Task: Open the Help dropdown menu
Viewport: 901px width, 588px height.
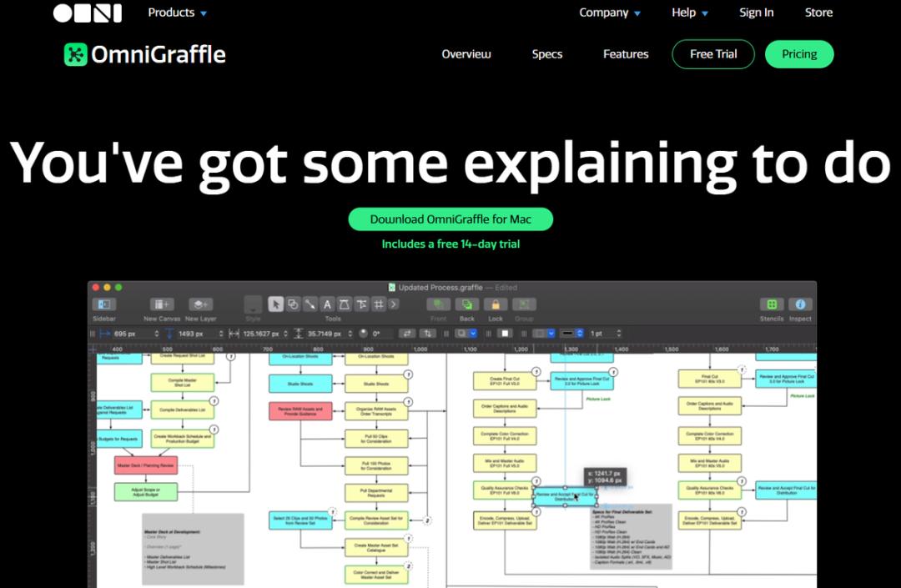Action: click(690, 13)
